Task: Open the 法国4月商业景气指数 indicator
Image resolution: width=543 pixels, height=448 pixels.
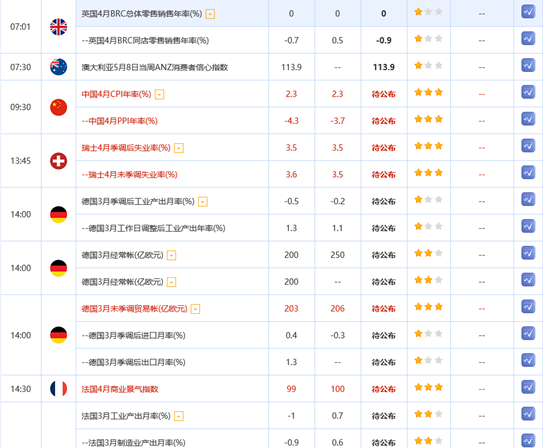Action: [120, 389]
